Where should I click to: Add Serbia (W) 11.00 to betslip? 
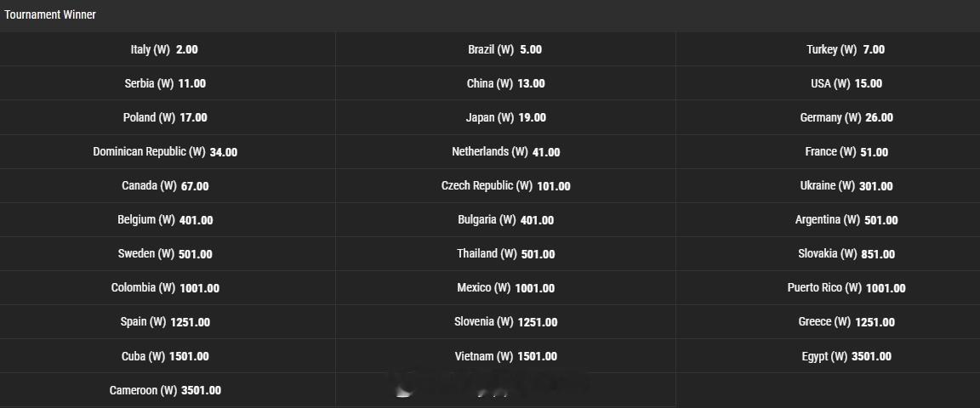[168, 83]
